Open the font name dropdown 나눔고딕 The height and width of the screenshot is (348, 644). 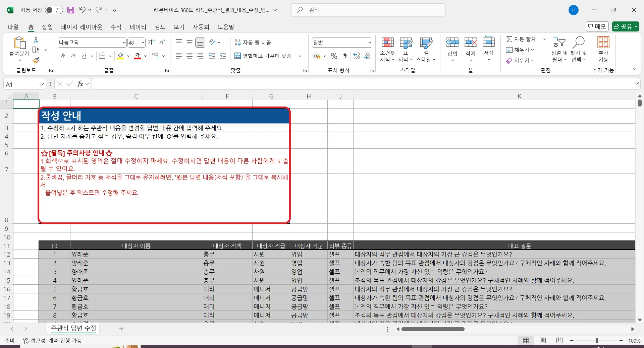(x=124, y=43)
